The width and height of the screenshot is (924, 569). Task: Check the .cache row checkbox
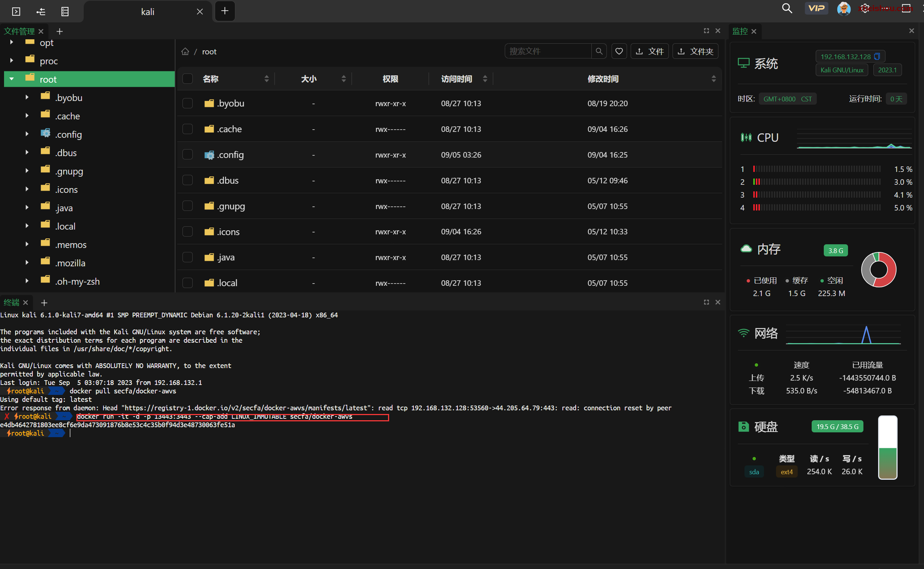pyautogui.click(x=187, y=129)
